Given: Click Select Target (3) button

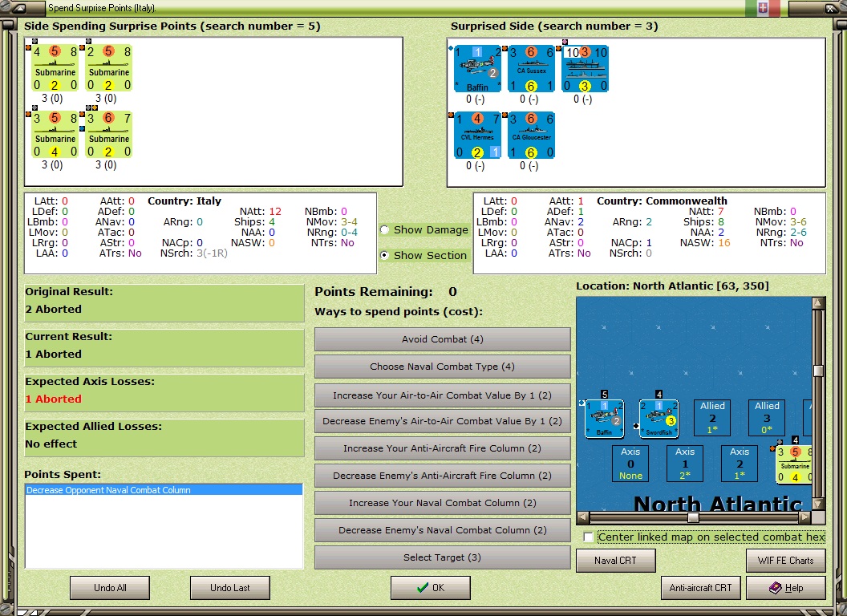Looking at the screenshot, I should (x=443, y=557).
